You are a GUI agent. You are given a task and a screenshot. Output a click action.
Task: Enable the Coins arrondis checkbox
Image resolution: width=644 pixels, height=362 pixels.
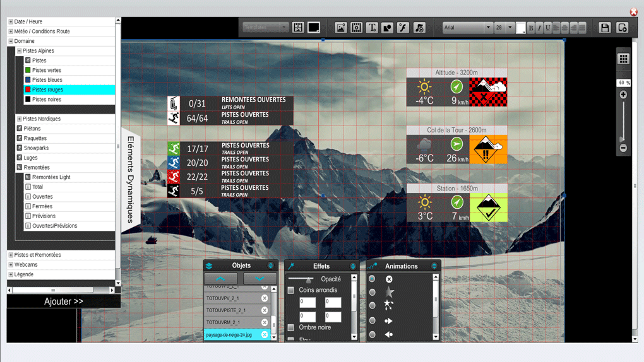(291, 290)
